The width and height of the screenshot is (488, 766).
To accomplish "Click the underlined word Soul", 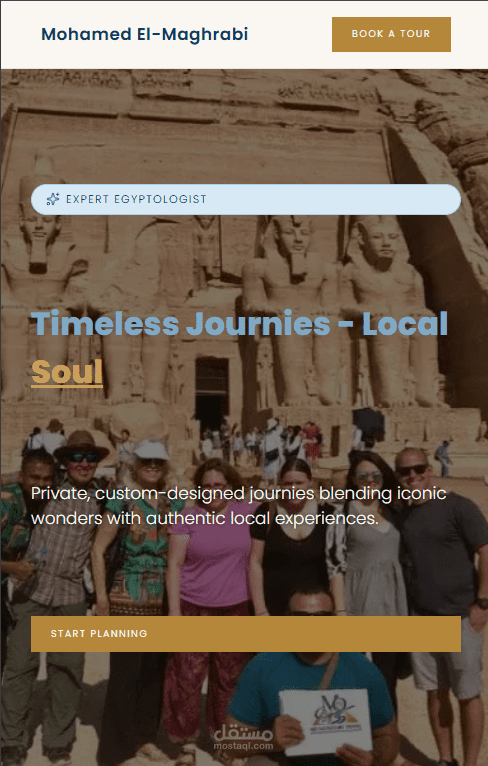I will click(67, 372).
